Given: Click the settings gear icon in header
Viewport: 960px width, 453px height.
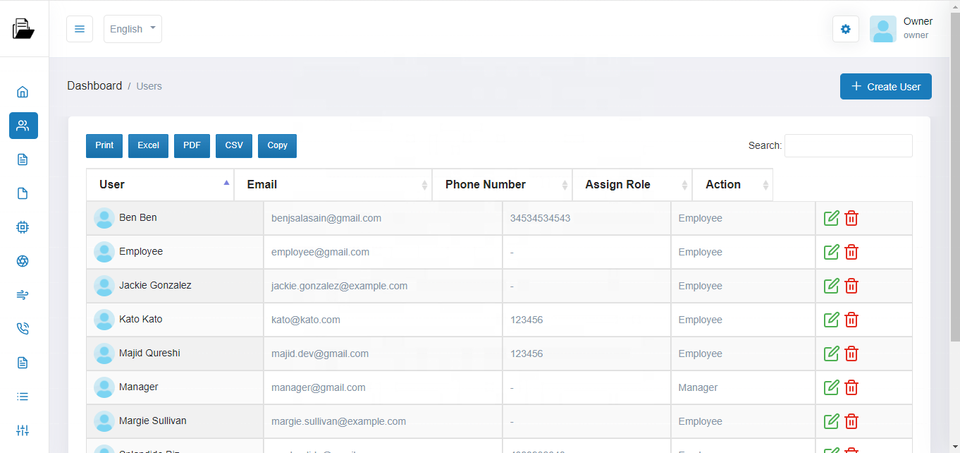Looking at the screenshot, I should tap(846, 29).
